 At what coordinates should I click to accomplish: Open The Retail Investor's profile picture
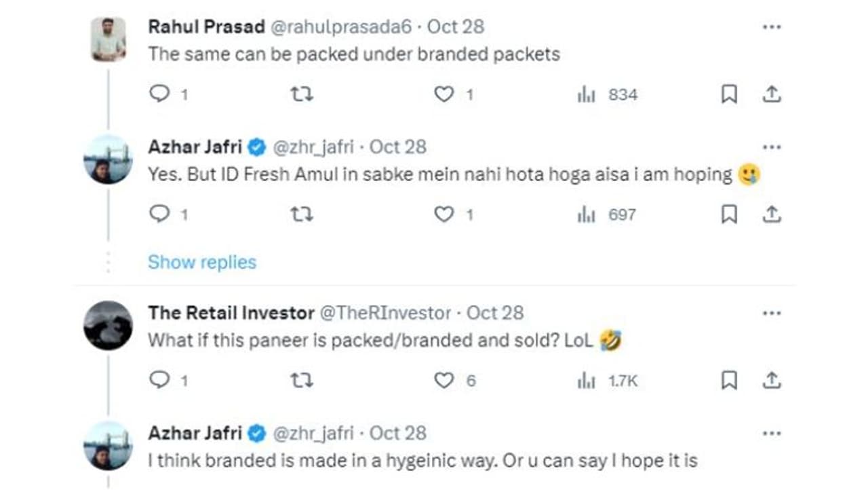click(108, 325)
